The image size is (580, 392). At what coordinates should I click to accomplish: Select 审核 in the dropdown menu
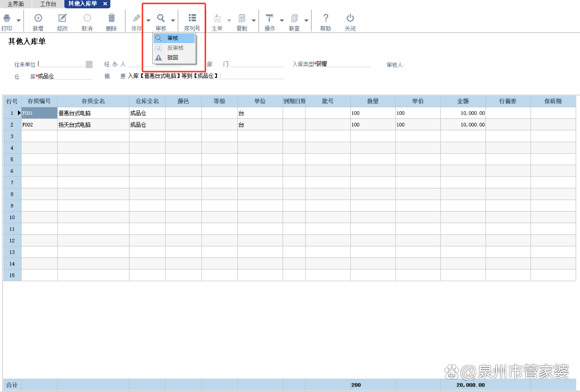(173, 38)
